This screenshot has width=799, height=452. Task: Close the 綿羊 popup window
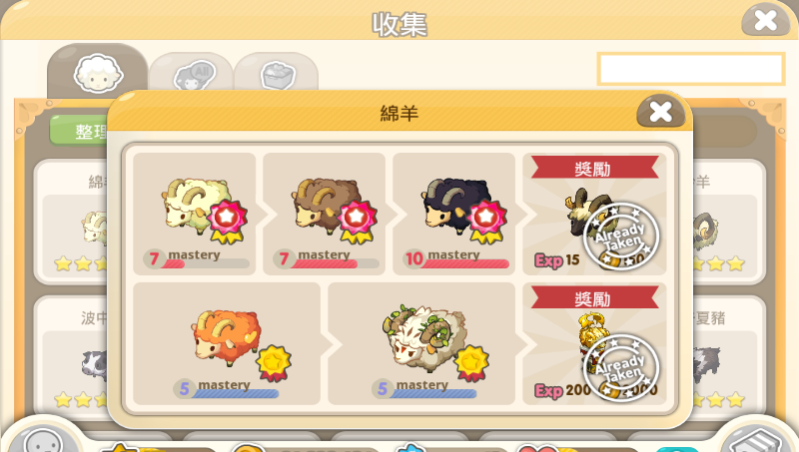pyautogui.click(x=661, y=112)
